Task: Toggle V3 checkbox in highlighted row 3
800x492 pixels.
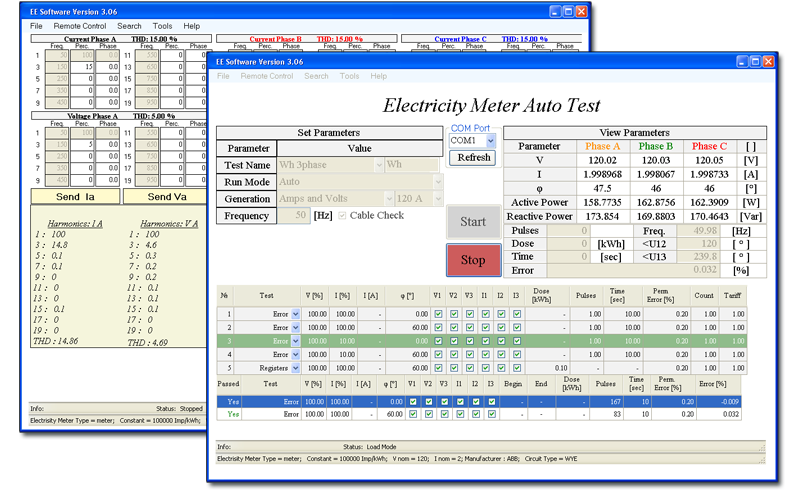Action: (x=469, y=341)
